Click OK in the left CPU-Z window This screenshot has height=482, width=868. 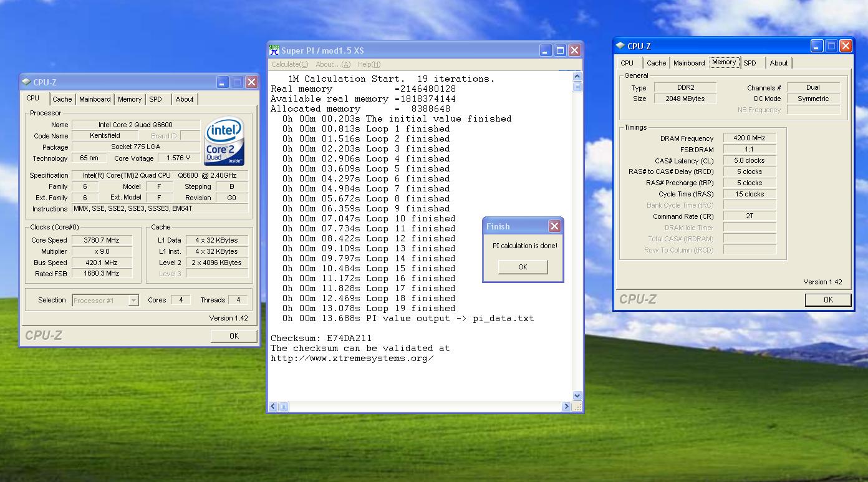point(234,335)
